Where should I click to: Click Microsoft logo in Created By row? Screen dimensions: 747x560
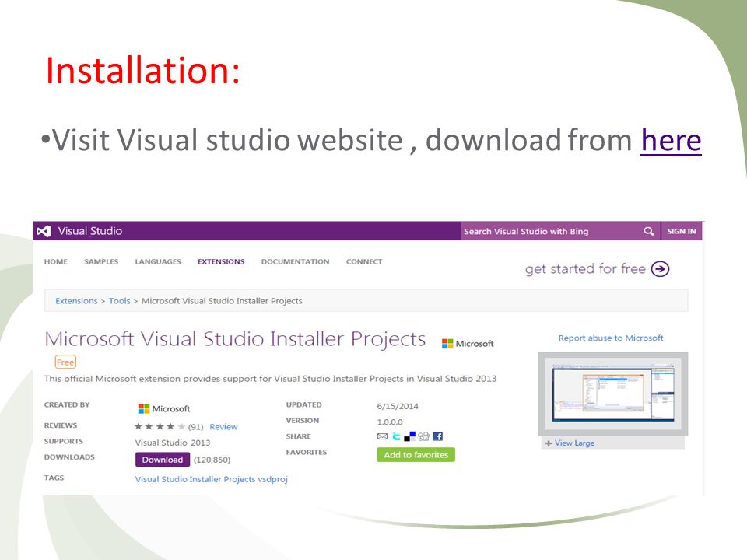click(164, 408)
